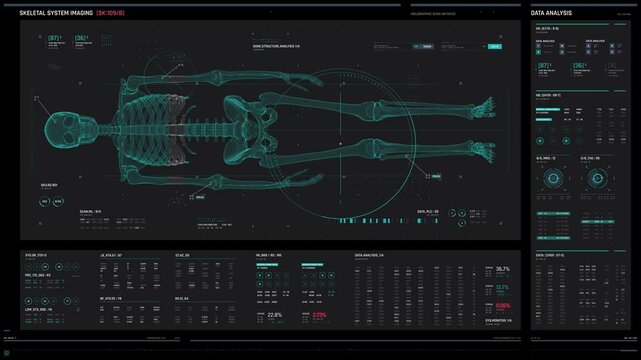Click the [87] readout in the main scan panel
Image resolution: width=641 pixels, height=360 pixels.
tap(54, 38)
